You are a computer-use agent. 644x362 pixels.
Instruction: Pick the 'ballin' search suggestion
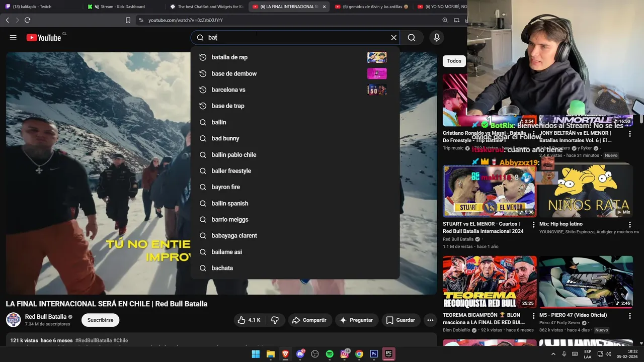(x=295, y=122)
